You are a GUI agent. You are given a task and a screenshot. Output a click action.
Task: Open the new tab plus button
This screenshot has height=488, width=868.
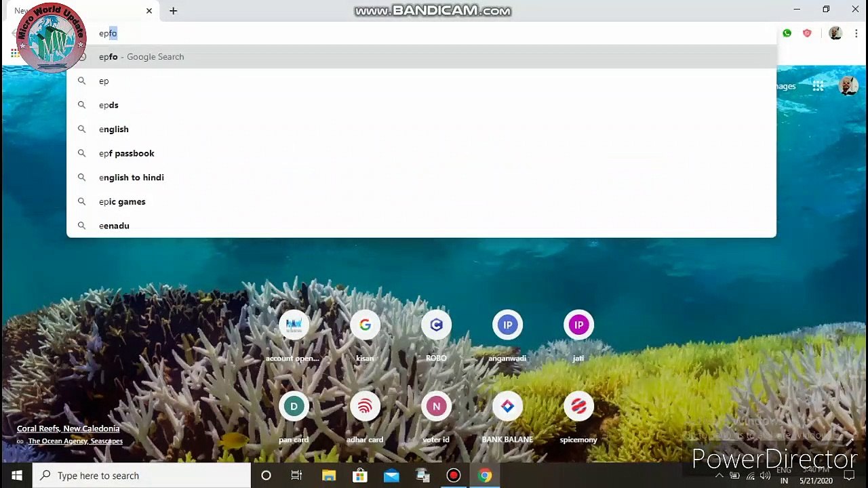coord(173,11)
